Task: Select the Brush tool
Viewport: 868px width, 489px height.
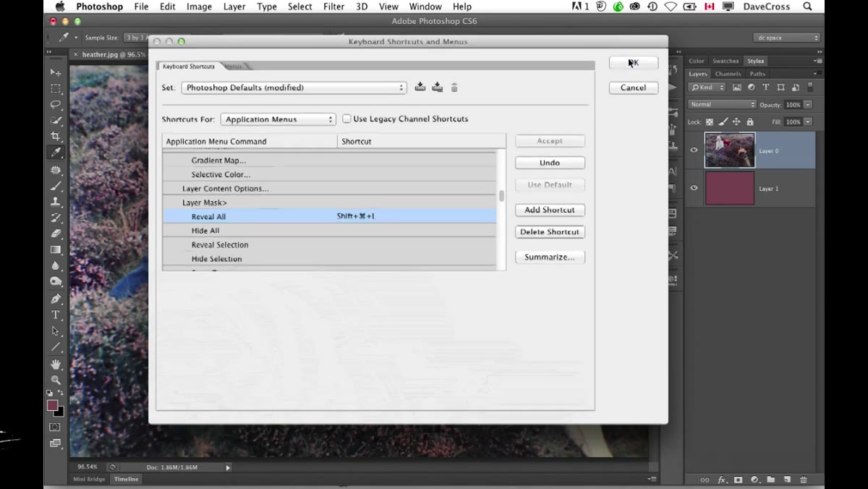Action: pyautogui.click(x=56, y=186)
